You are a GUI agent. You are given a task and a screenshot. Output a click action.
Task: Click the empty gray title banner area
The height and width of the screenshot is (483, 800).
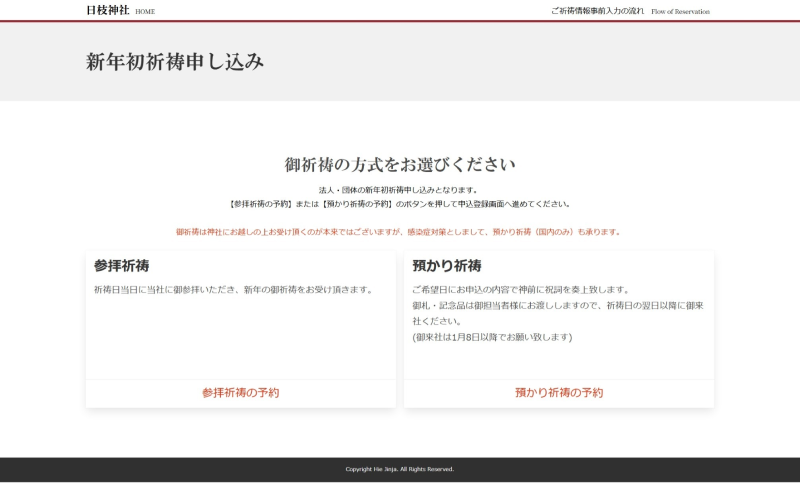pos(550,62)
